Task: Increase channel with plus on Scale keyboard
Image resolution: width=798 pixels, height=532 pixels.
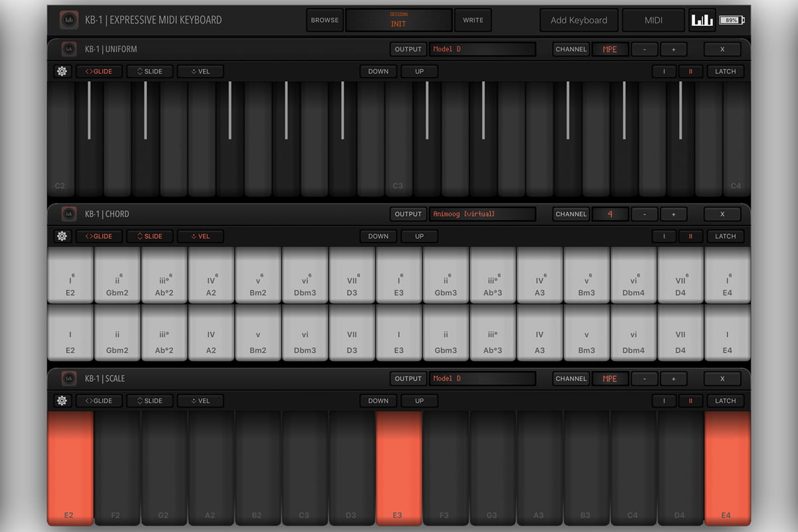Action: coord(674,378)
